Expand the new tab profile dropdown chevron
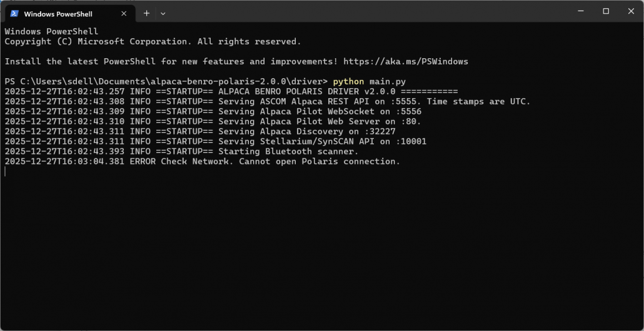The width and height of the screenshot is (644, 331). 163,13
